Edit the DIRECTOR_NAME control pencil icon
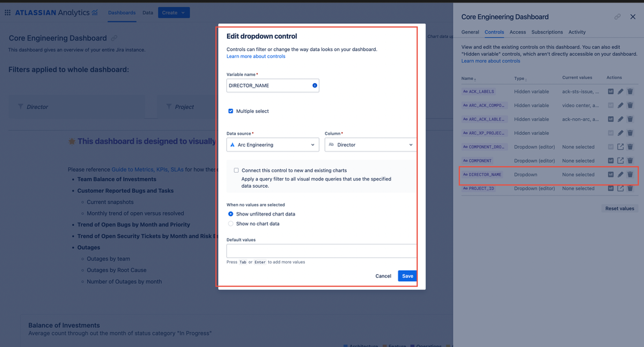The width and height of the screenshot is (644, 347). coord(620,174)
